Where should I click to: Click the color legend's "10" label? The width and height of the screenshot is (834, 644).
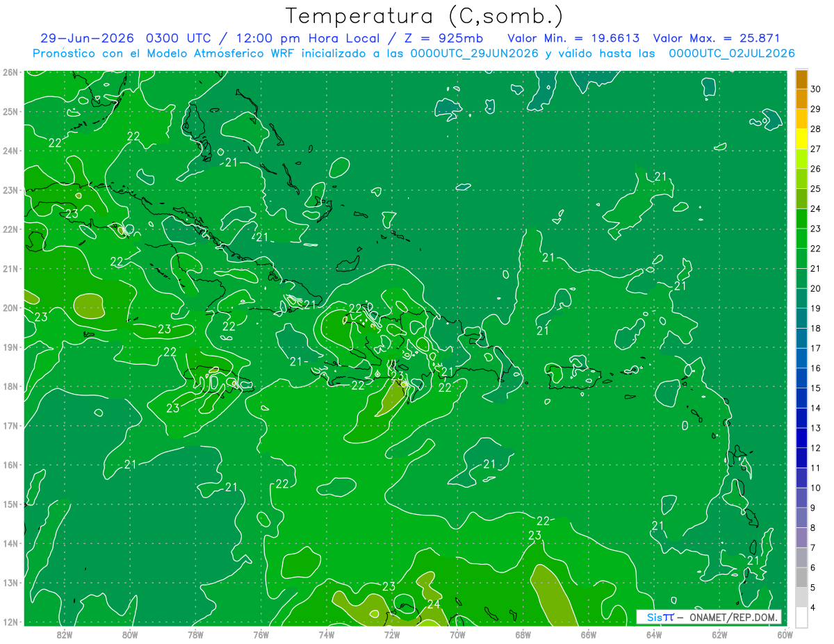(x=815, y=488)
